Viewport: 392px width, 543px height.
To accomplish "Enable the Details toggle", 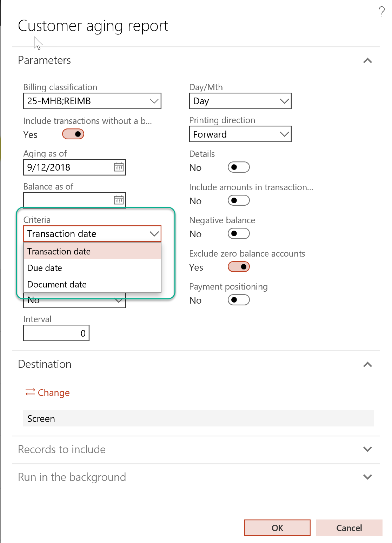I will tap(239, 167).
